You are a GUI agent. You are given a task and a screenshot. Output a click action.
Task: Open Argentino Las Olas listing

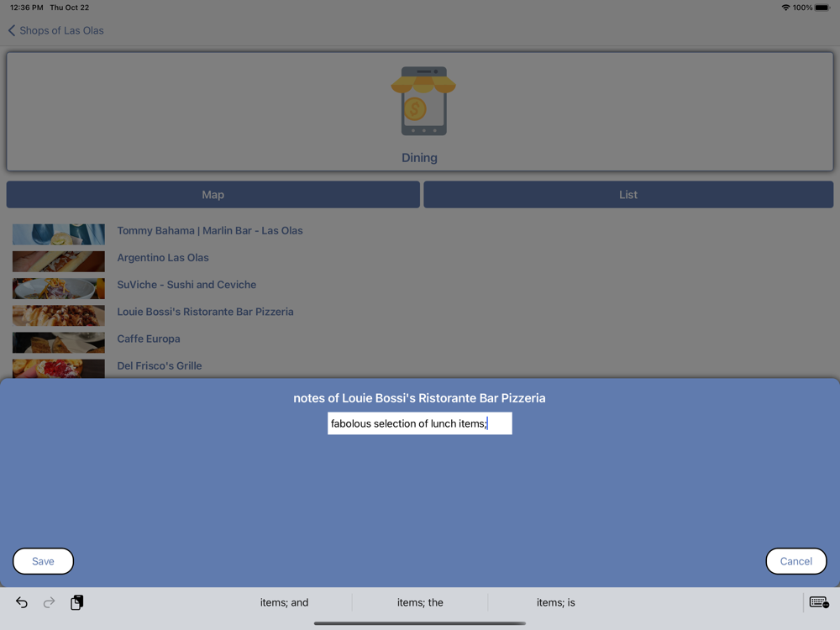(x=163, y=258)
